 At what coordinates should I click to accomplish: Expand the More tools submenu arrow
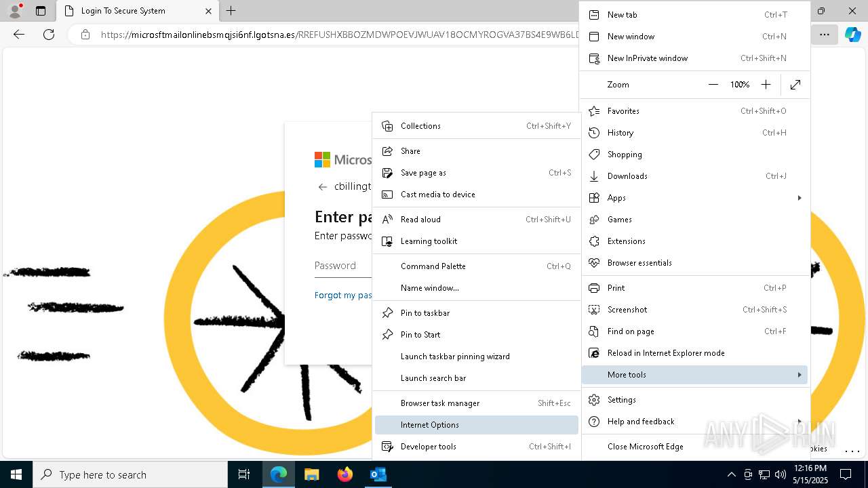[800, 375]
